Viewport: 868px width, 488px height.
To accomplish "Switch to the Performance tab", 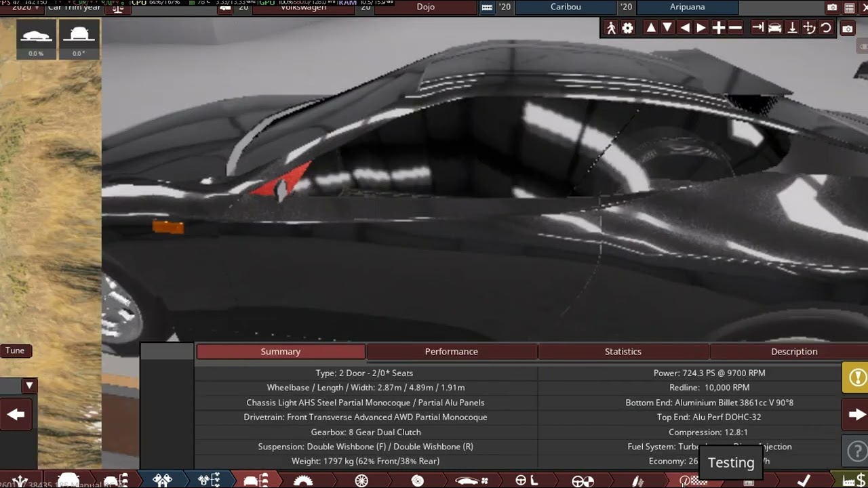I will 452,352.
